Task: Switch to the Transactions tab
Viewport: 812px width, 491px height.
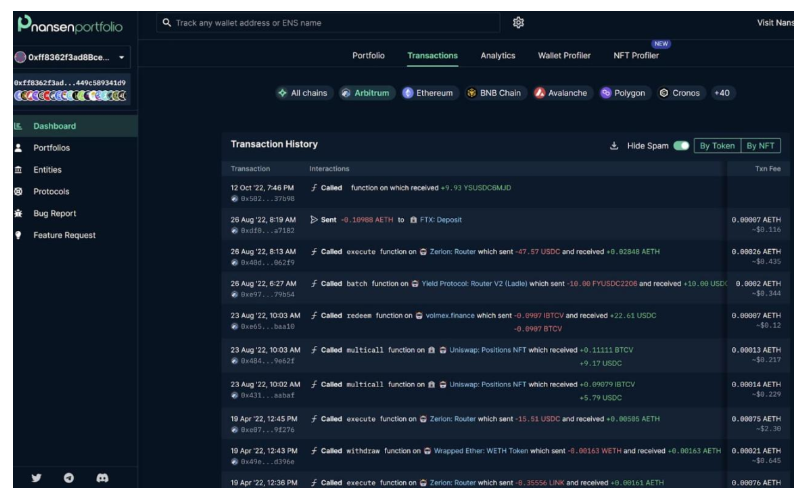Action: [432, 55]
